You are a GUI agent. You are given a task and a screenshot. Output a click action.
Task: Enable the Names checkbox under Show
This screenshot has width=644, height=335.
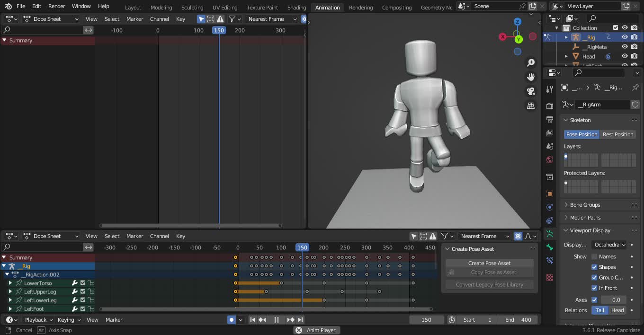tap(594, 256)
